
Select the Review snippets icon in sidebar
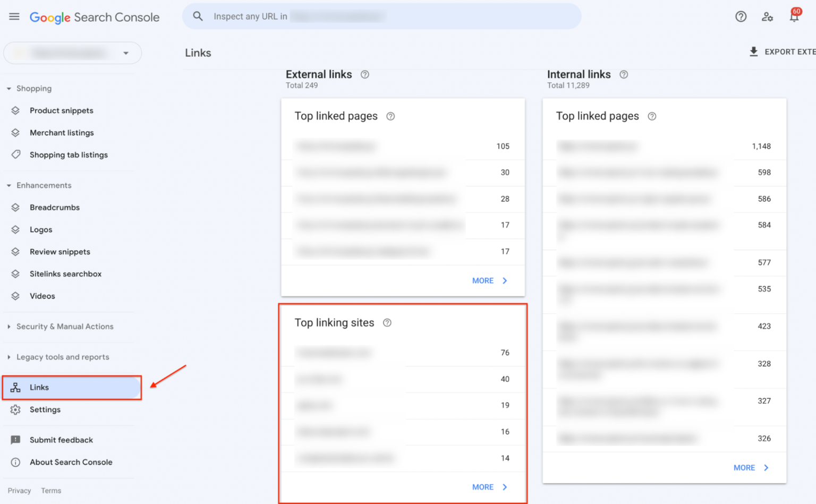[x=15, y=252]
